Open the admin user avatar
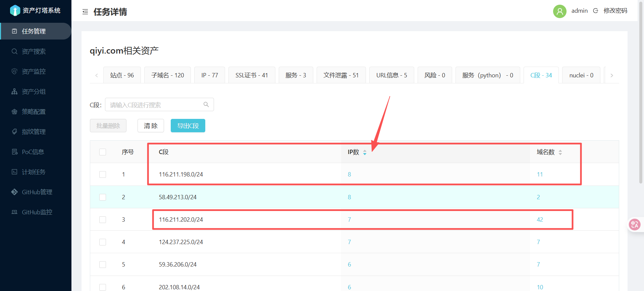 [x=559, y=11]
